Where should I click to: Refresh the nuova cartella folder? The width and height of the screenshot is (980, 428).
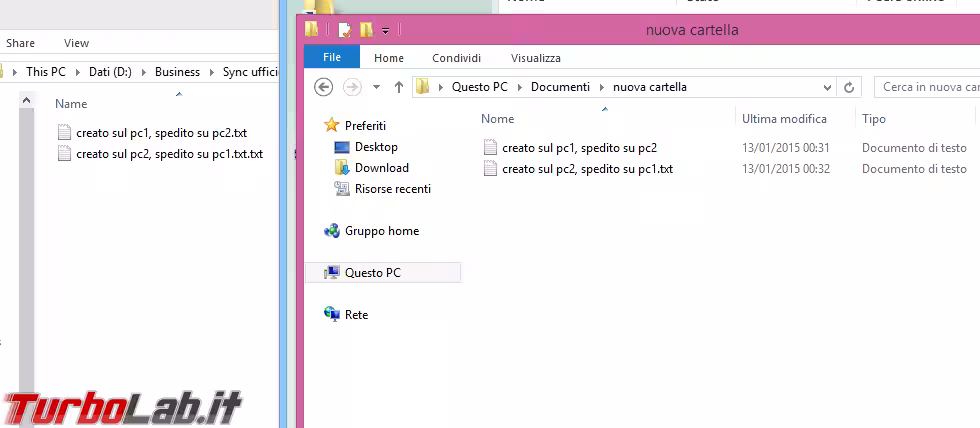tap(849, 87)
